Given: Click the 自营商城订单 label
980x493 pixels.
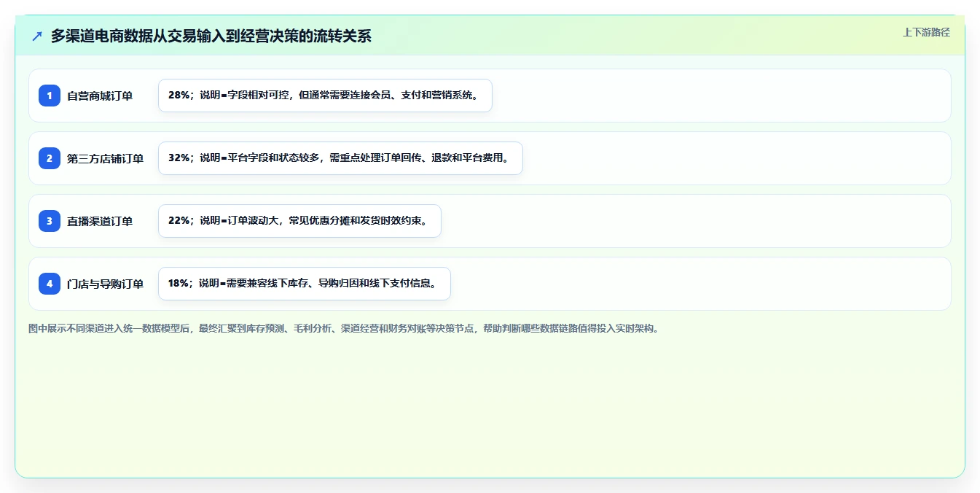Looking at the screenshot, I should click(x=100, y=96).
